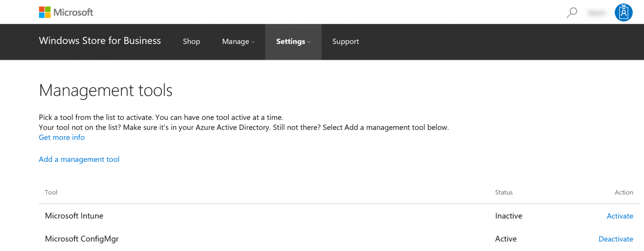Open the Support page
Image resolution: width=644 pixels, height=251 pixels.
click(x=345, y=41)
